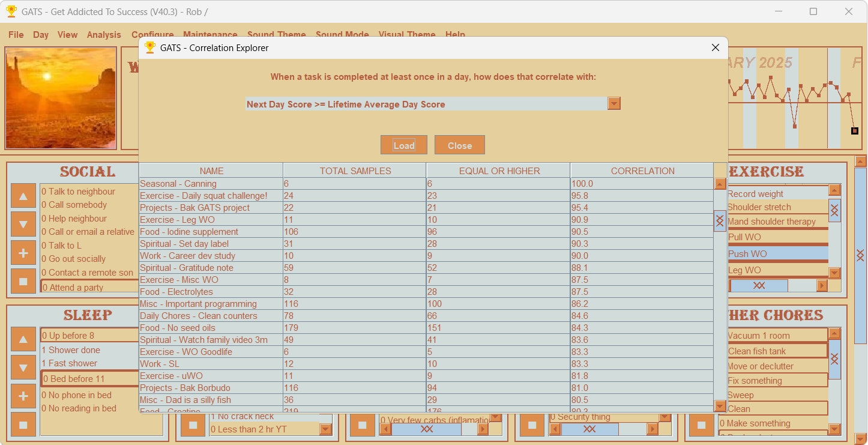Close the Correlation Explorer dialog with X
This screenshot has width=868, height=445.
[715, 48]
